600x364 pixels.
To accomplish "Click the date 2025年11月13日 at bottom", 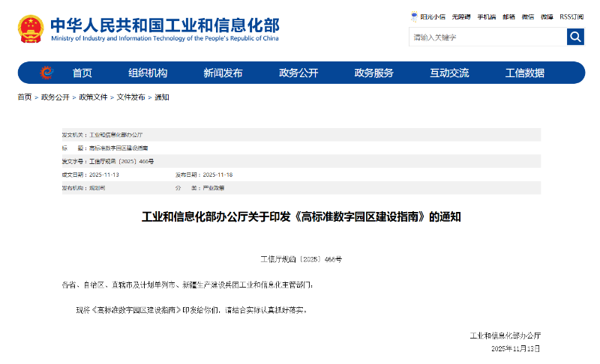I will click(x=516, y=349).
